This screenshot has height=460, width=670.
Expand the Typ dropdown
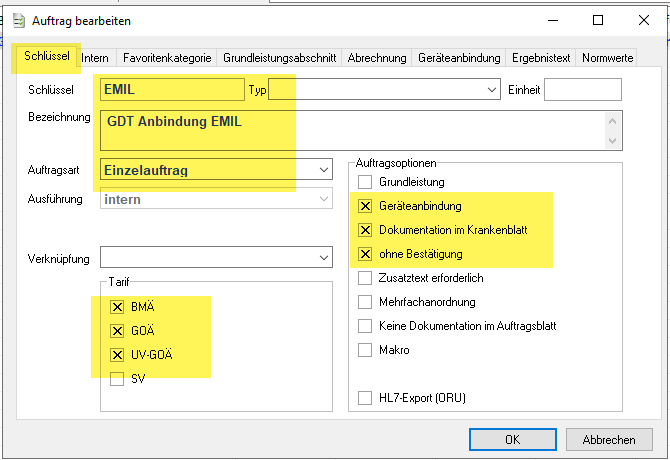491,90
